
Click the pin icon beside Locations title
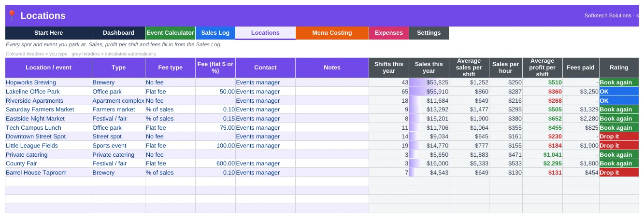pyautogui.click(x=12, y=16)
